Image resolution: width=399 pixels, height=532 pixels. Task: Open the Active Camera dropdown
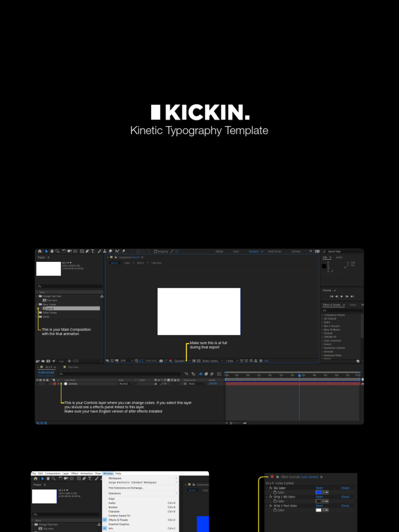pyautogui.click(x=212, y=361)
